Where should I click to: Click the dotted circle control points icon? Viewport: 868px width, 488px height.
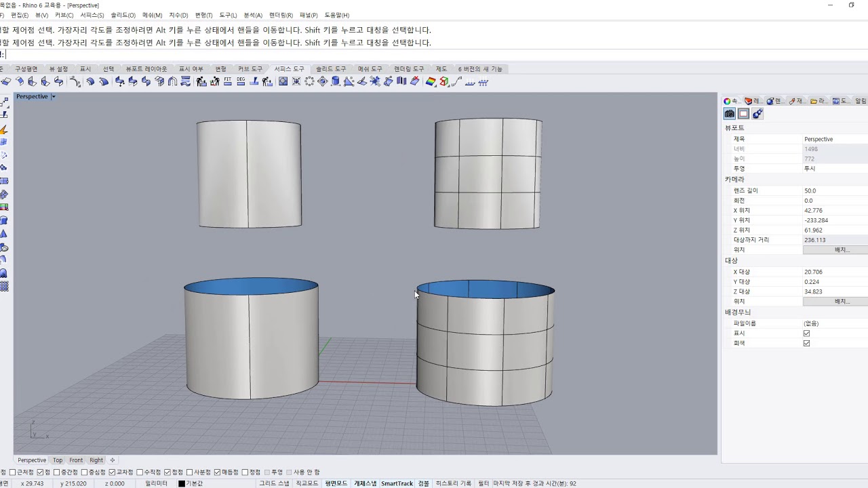click(x=309, y=81)
